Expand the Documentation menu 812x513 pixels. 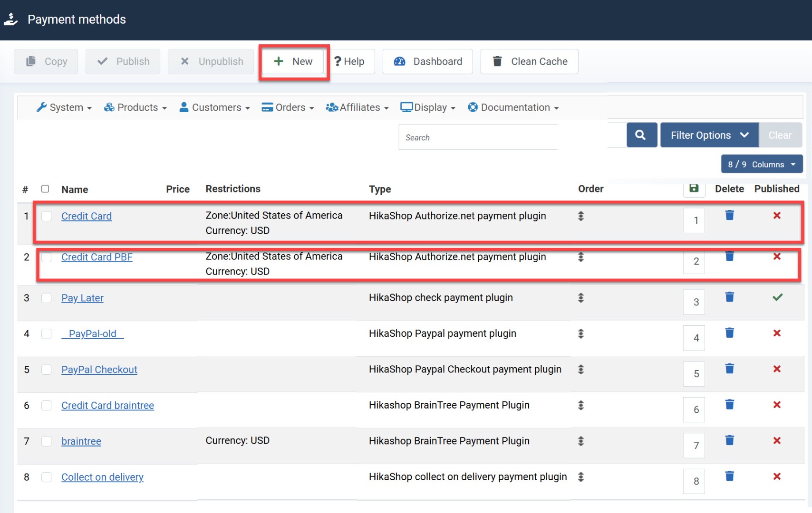pyautogui.click(x=513, y=108)
